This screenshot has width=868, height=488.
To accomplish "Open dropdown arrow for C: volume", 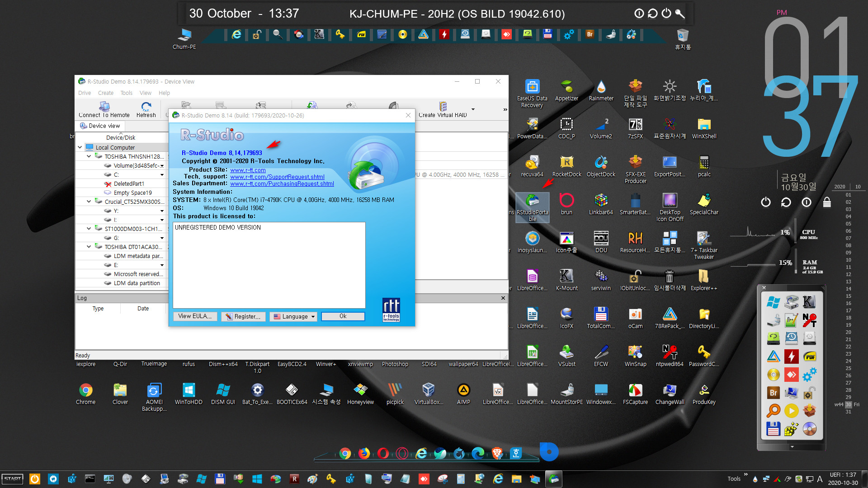I will tap(162, 175).
